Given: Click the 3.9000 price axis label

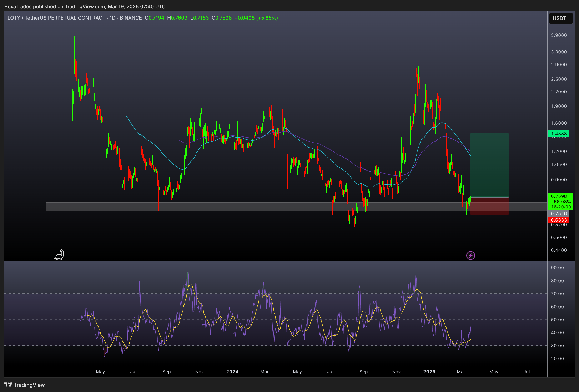Looking at the screenshot, I should pyautogui.click(x=559, y=35).
